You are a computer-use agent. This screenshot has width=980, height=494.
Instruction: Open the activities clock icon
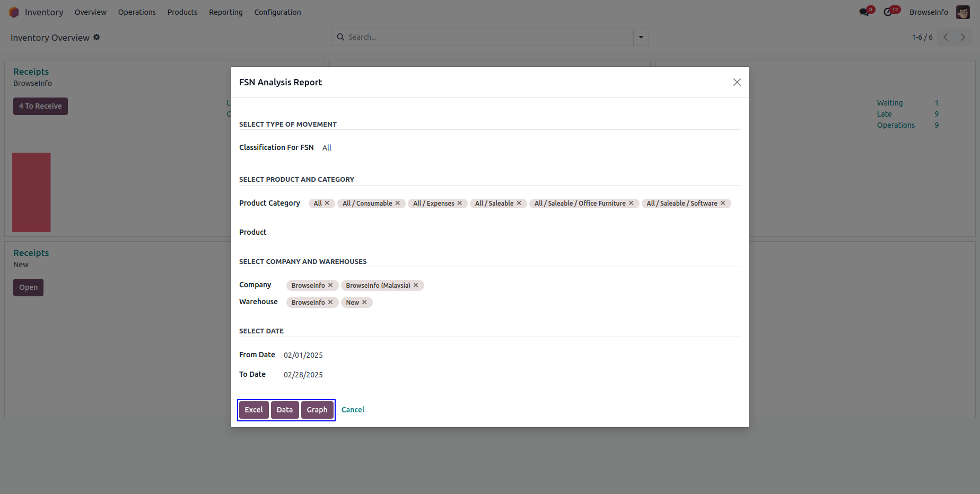(888, 12)
